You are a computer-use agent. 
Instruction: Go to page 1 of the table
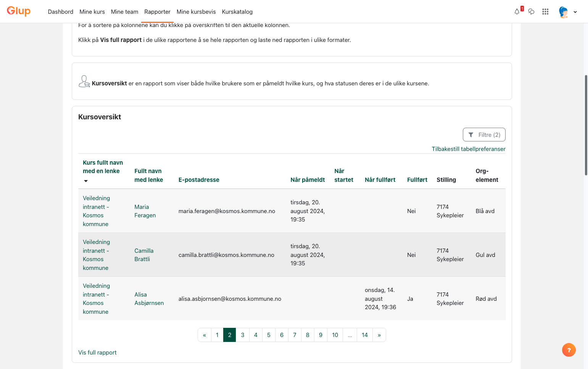coord(217,335)
